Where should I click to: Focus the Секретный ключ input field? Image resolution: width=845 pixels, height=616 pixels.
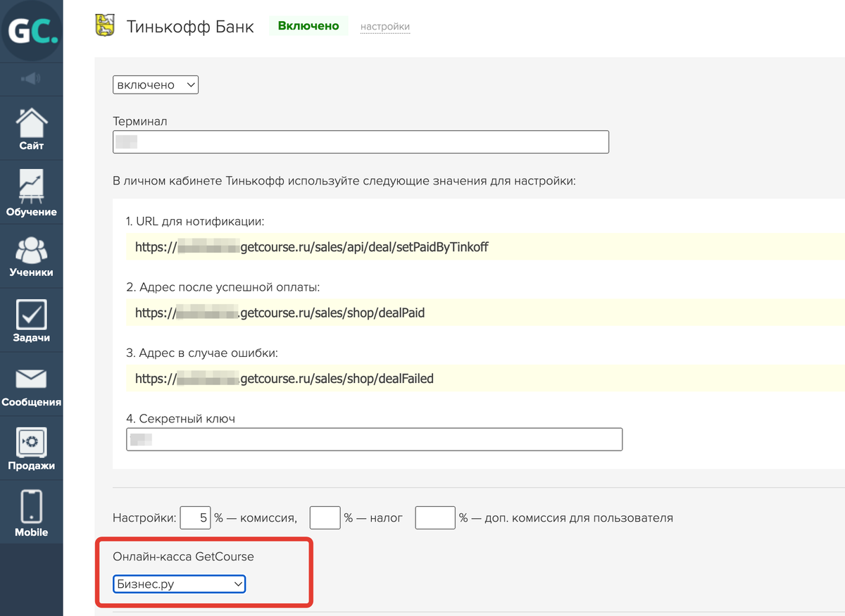point(375,439)
